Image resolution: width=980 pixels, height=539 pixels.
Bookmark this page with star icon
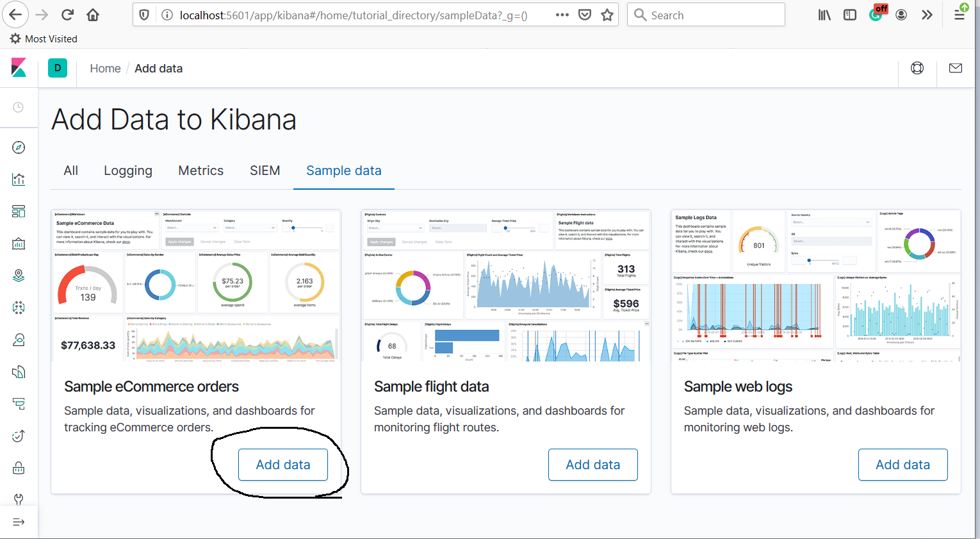(607, 15)
